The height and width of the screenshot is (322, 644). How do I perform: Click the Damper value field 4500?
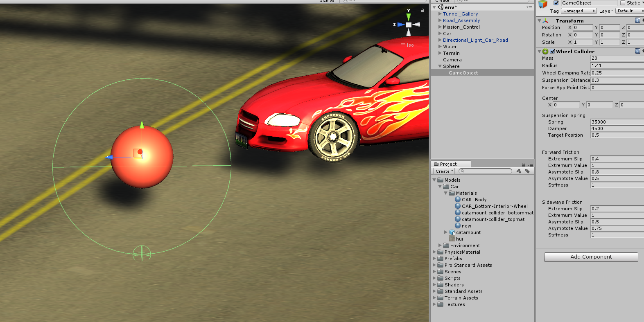[x=617, y=128]
